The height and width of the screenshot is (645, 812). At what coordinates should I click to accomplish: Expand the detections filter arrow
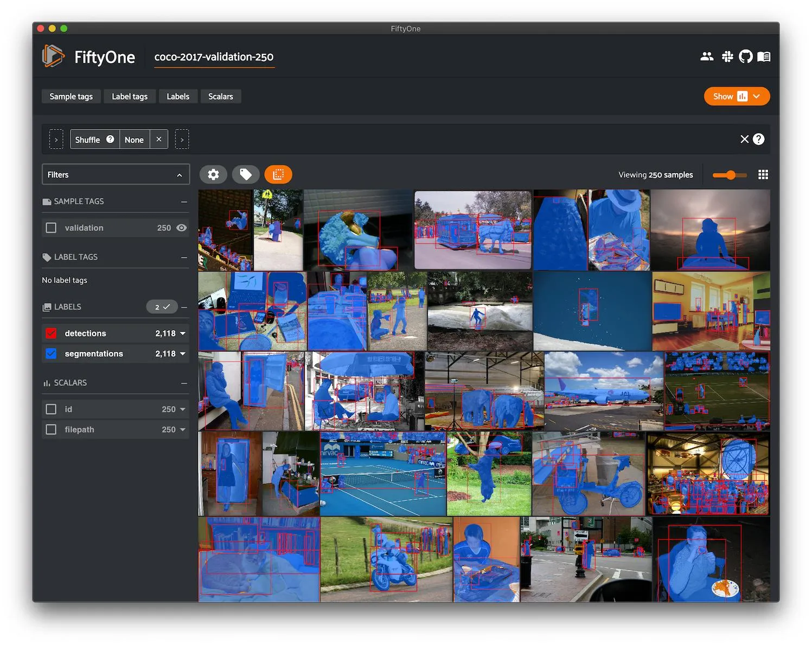click(183, 333)
